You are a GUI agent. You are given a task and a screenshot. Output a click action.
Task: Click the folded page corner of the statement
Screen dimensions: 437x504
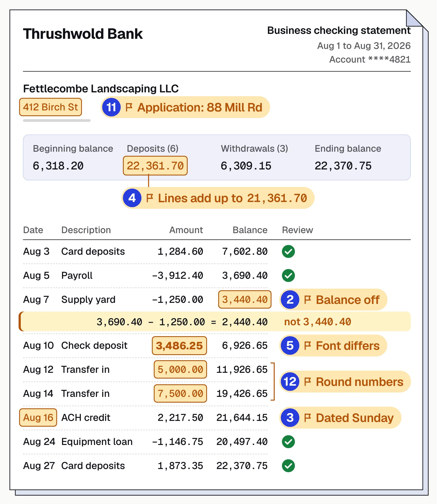(414, 19)
